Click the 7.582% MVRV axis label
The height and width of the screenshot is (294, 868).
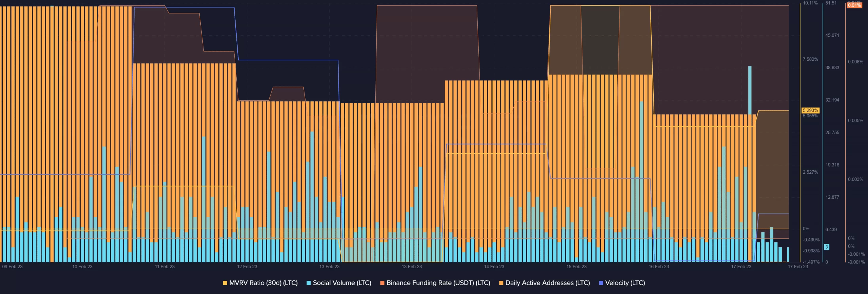pyautogui.click(x=810, y=59)
